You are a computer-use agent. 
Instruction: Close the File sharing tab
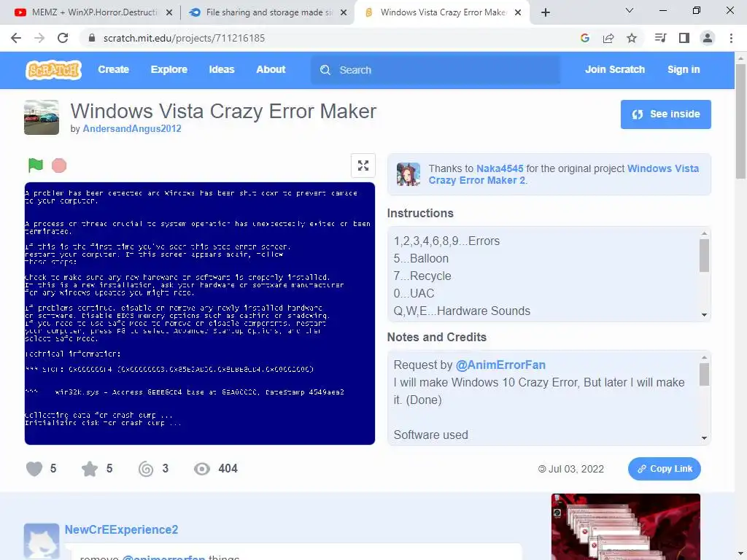coord(344,12)
